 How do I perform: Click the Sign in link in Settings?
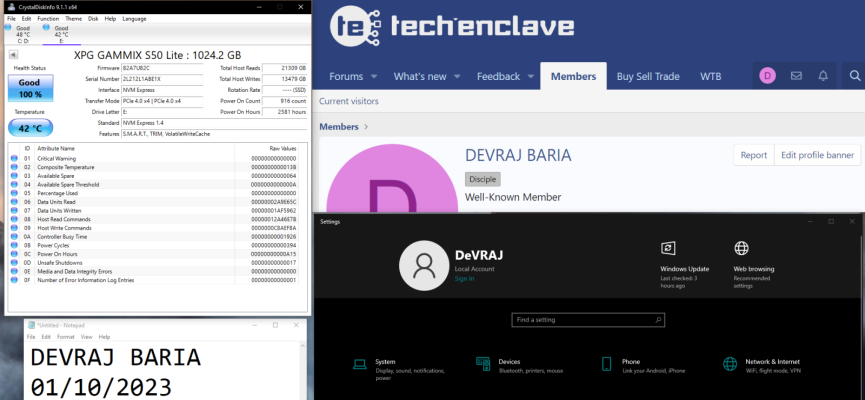coord(464,279)
